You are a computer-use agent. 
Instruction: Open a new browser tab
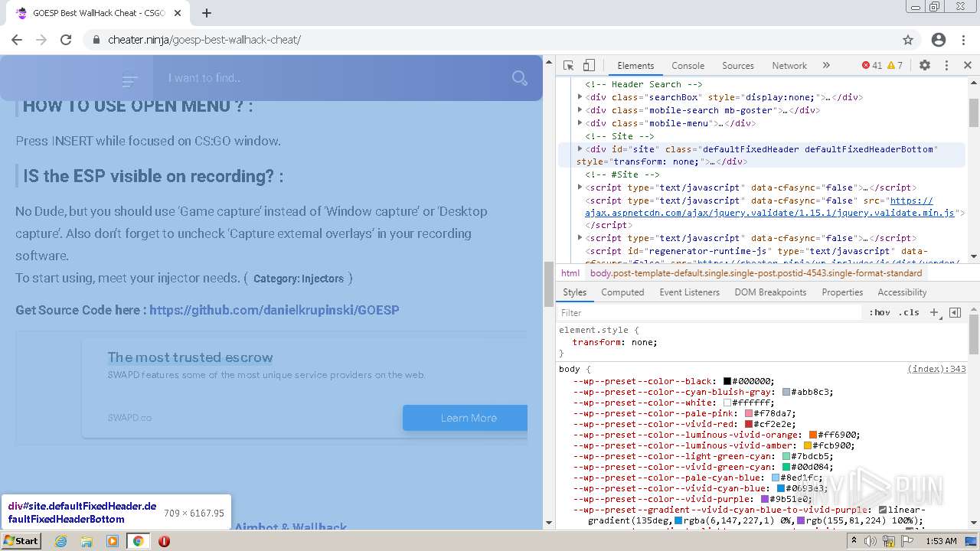pyautogui.click(x=207, y=13)
